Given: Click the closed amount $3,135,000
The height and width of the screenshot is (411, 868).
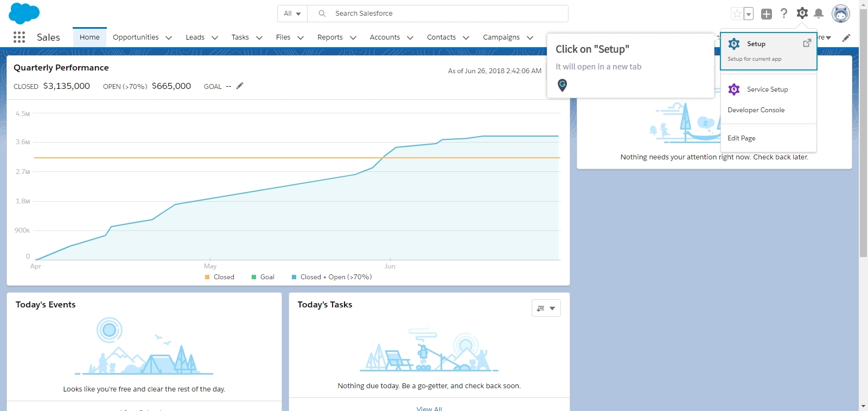Looking at the screenshot, I should (66, 86).
